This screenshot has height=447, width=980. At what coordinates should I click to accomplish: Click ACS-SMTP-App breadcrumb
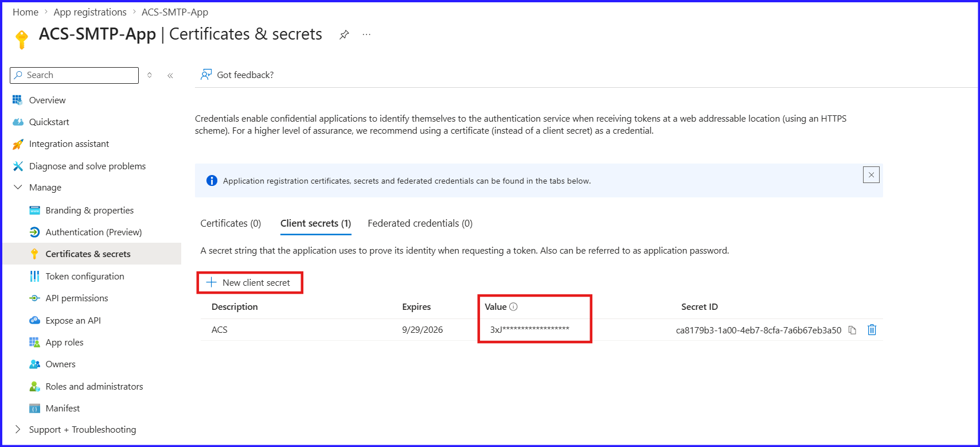coord(175,12)
